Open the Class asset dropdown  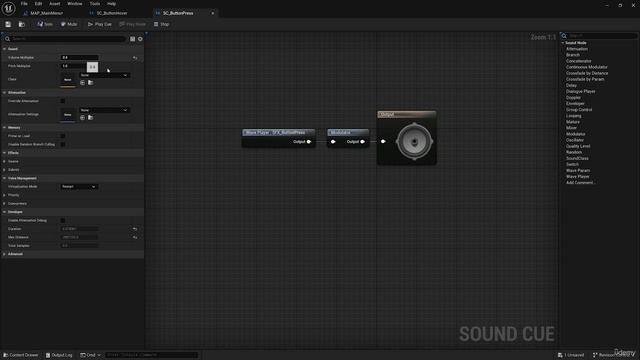pyautogui.click(x=104, y=76)
